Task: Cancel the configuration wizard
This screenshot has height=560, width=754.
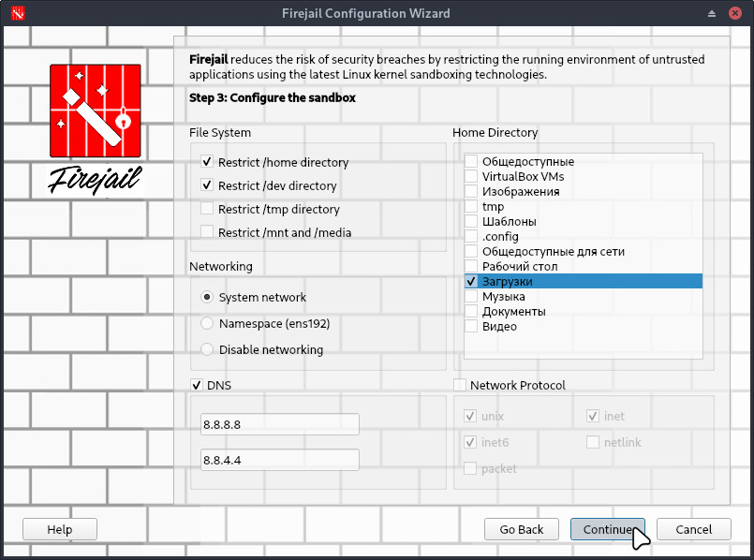Action: tap(694, 529)
